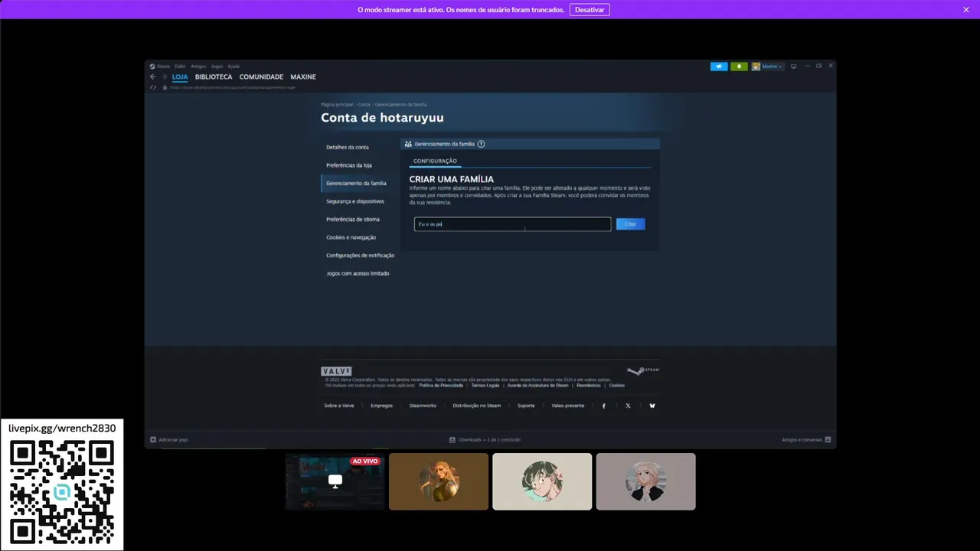Open Steam's X page icon
Image resolution: width=980 pixels, height=551 pixels.
click(628, 406)
